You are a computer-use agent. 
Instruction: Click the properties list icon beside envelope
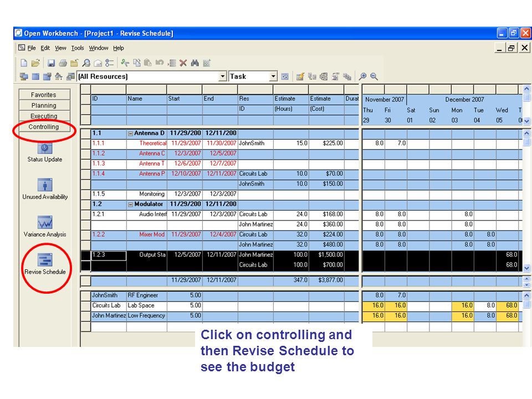pos(109,63)
